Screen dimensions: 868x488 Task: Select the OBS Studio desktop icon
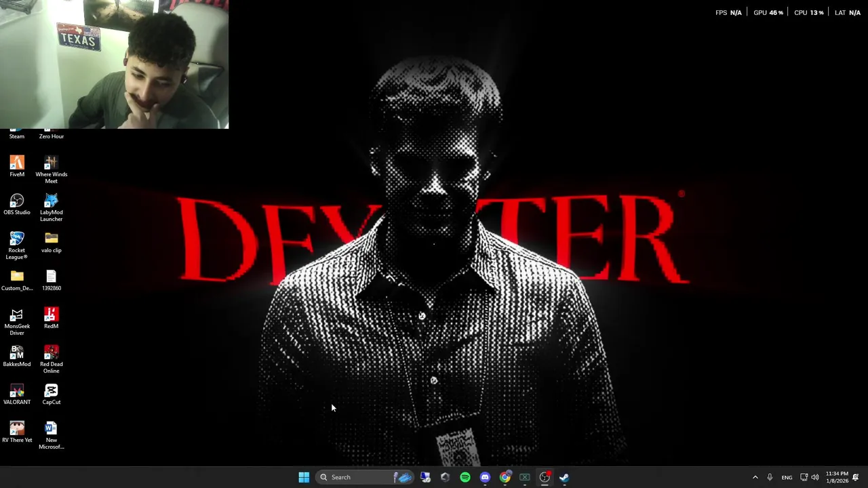click(x=17, y=204)
